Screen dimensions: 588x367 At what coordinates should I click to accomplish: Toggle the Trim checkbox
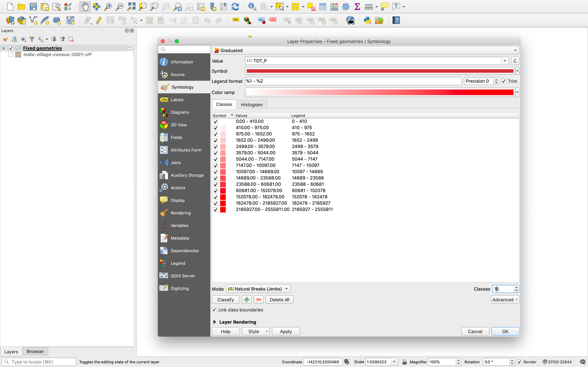[x=504, y=81]
